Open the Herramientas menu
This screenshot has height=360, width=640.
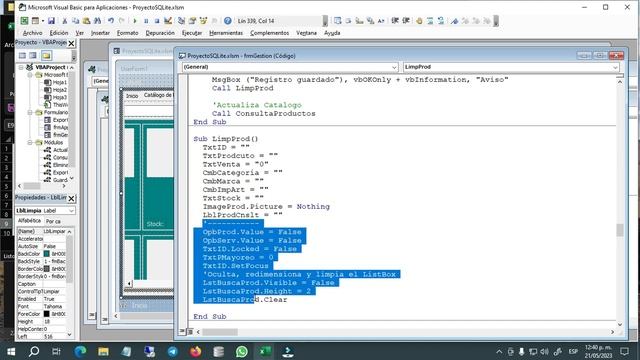tap(226, 33)
